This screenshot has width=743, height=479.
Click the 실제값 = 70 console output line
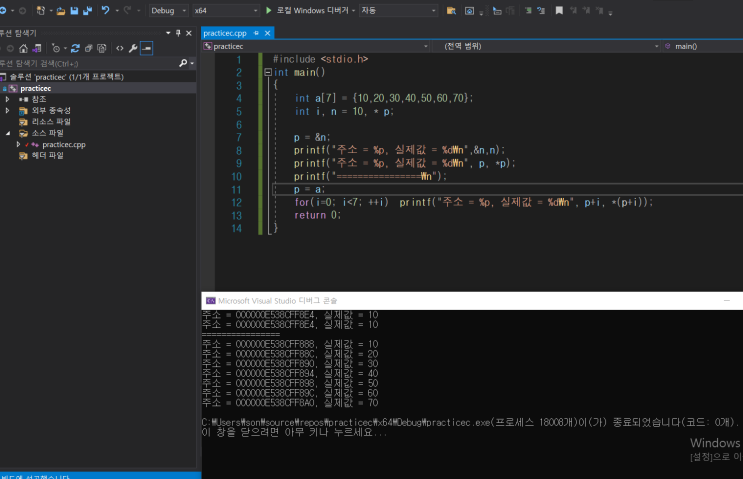[290, 403]
